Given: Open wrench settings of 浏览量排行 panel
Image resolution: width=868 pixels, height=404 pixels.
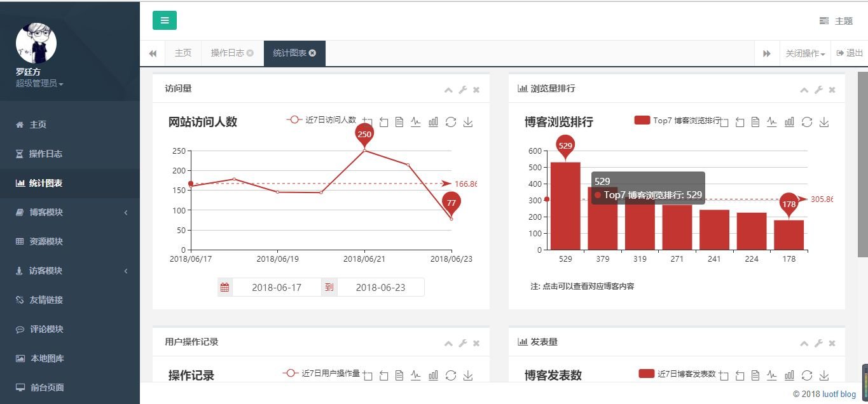Looking at the screenshot, I should pos(819,90).
